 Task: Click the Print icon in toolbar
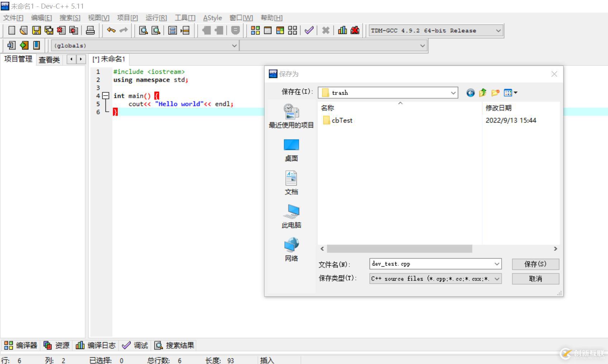pyautogui.click(x=90, y=30)
